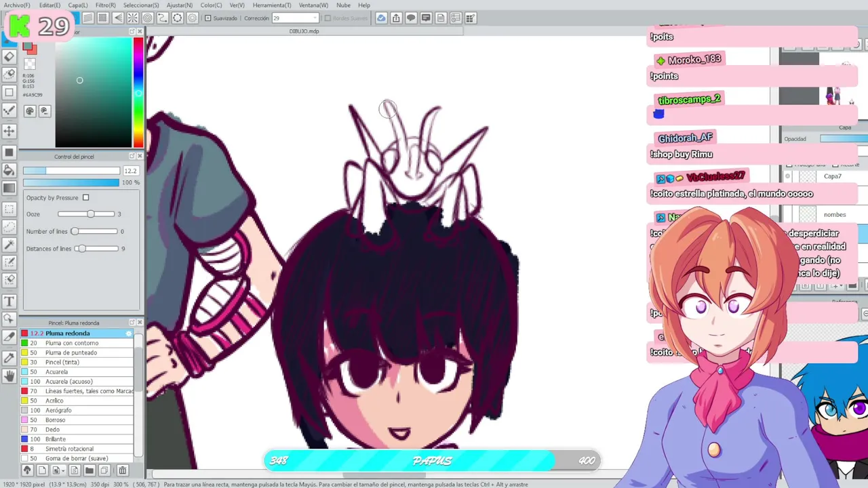Choose the parallel lines snap icon

tap(87, 18)
